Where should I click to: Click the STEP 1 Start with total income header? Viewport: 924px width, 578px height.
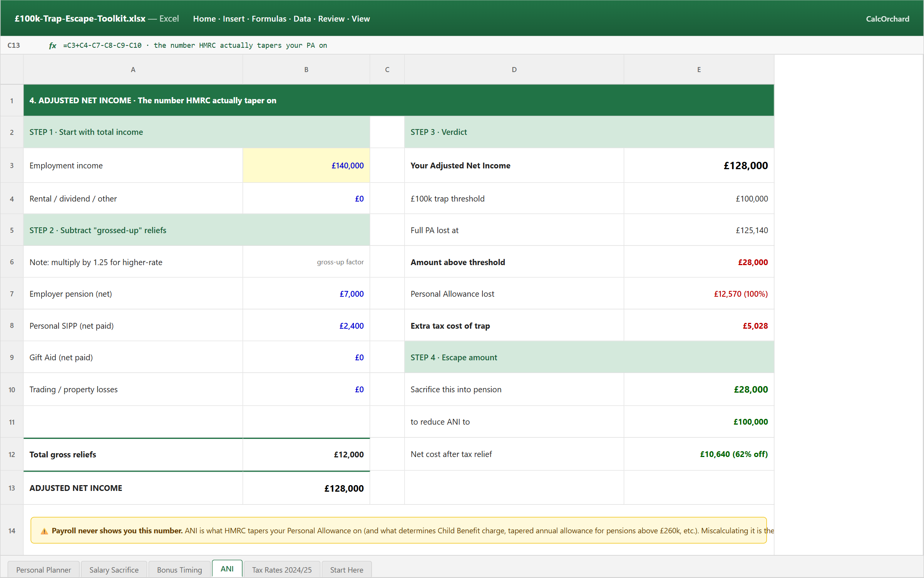[x=196, y=132]
